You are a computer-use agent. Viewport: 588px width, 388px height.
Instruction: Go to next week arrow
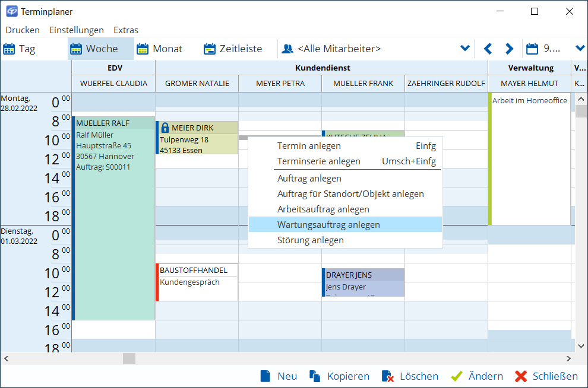click(509, 49)
